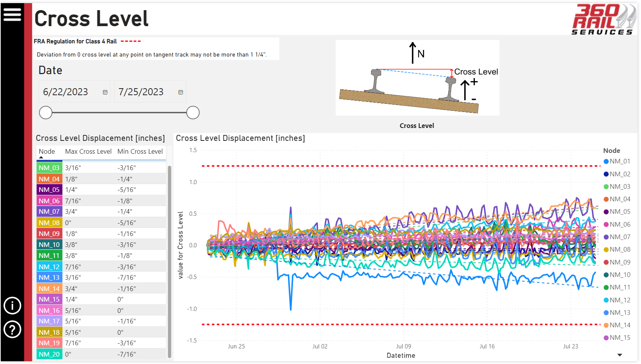
Task: Click the FRA Regulation for Class 4 Rail label
Action: point(75,41)
